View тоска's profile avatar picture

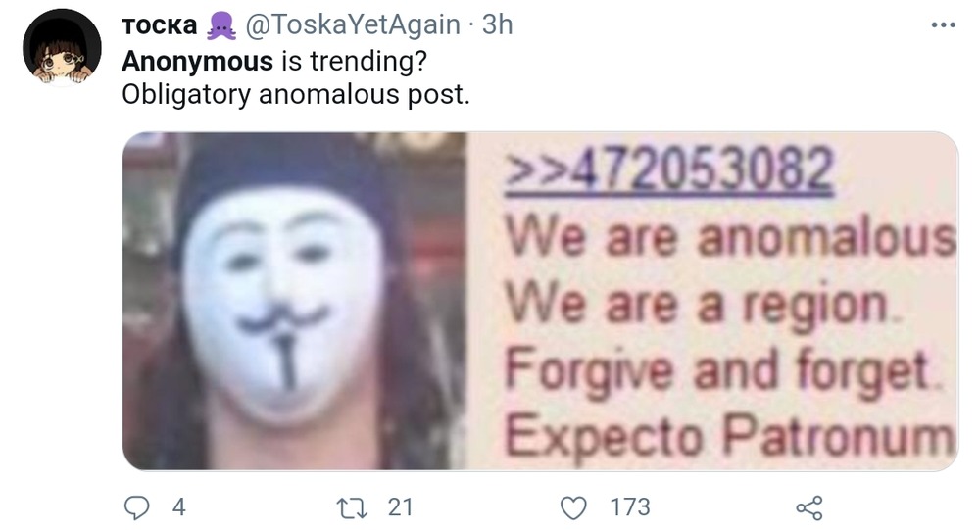click(62, 48)
